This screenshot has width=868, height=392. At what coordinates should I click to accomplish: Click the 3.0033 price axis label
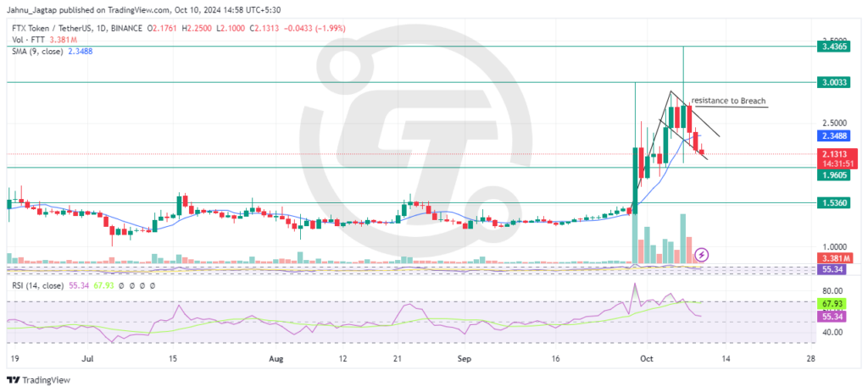(833, 82)
